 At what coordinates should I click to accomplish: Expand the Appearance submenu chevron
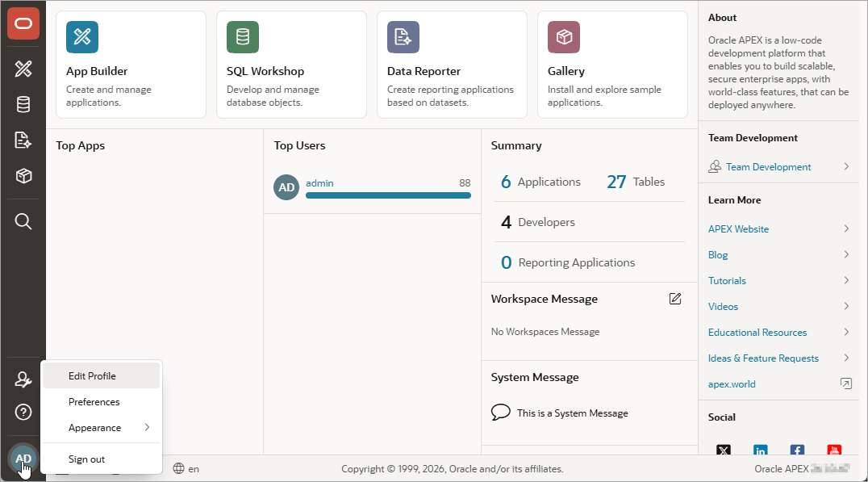coord(147,427)
